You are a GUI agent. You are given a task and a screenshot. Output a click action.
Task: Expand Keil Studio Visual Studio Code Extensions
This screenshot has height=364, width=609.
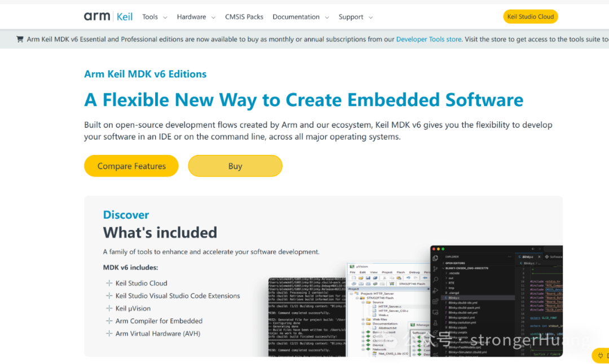pos(178,296)
